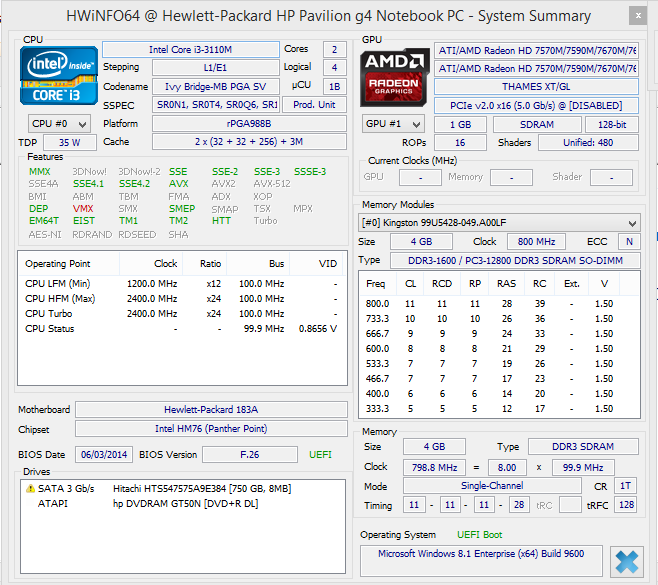This screenshot has width=658, height=585.
Task: Click the µCU value 1B
Action: click(x=334, y=86)
